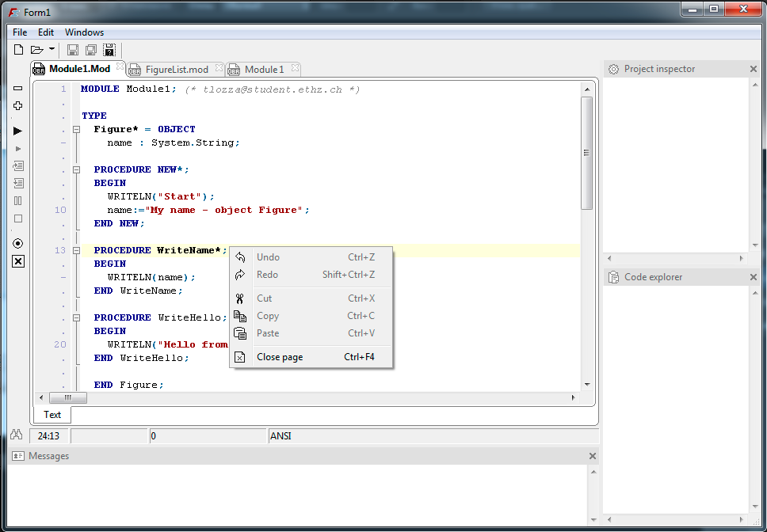The image size is (767, 532).
Task: Collapse the Figure* = OBJECT fold marker
Action: click(77, 129)
